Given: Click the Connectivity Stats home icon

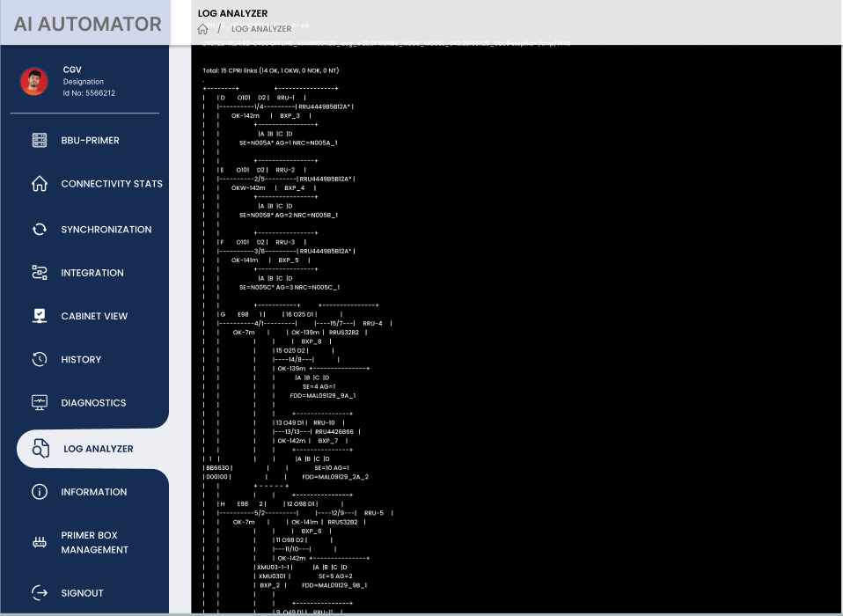Looking at the screenshot, I should click(40, 184).
